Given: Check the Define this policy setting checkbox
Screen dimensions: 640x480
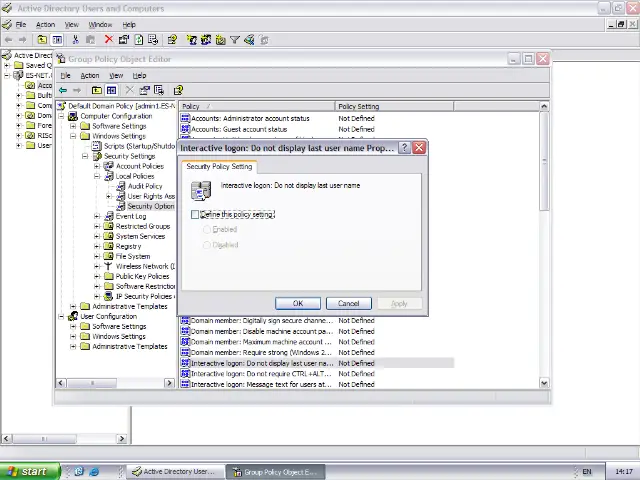Looking at the screenshot, I should click(x=195, y=214).
